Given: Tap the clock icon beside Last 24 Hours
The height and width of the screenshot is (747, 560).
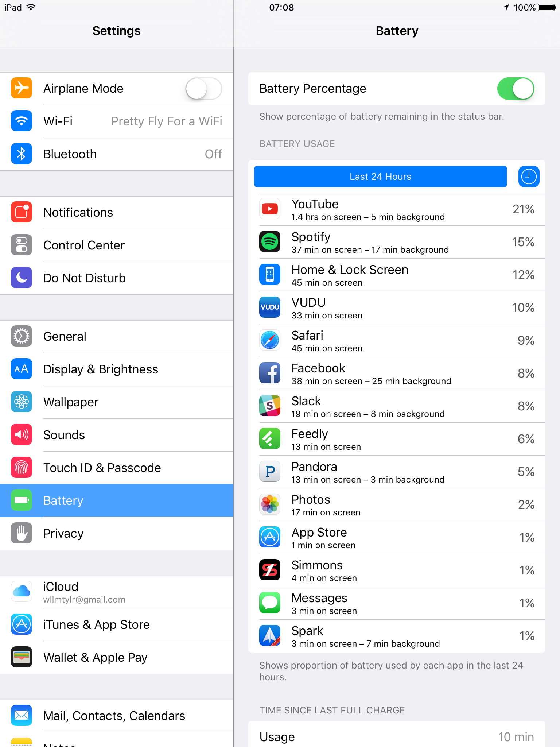Looking at the screenshot, I should [529, 177].
